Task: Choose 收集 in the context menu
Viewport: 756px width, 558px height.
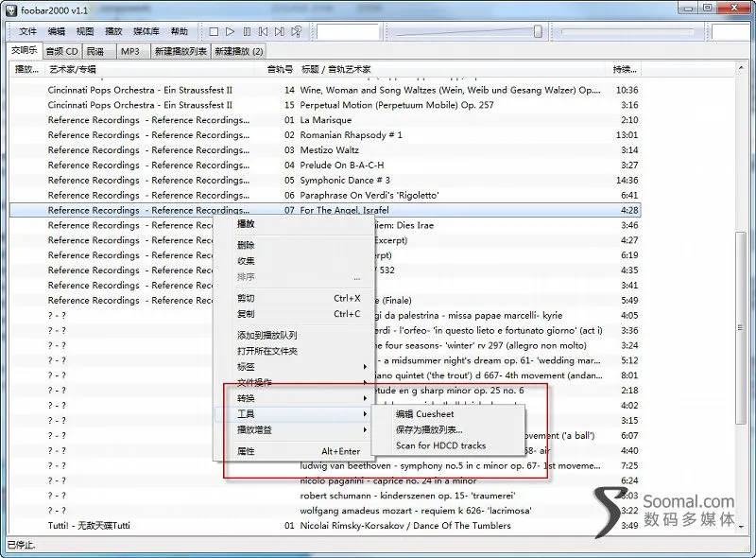Action: point(294,261)
